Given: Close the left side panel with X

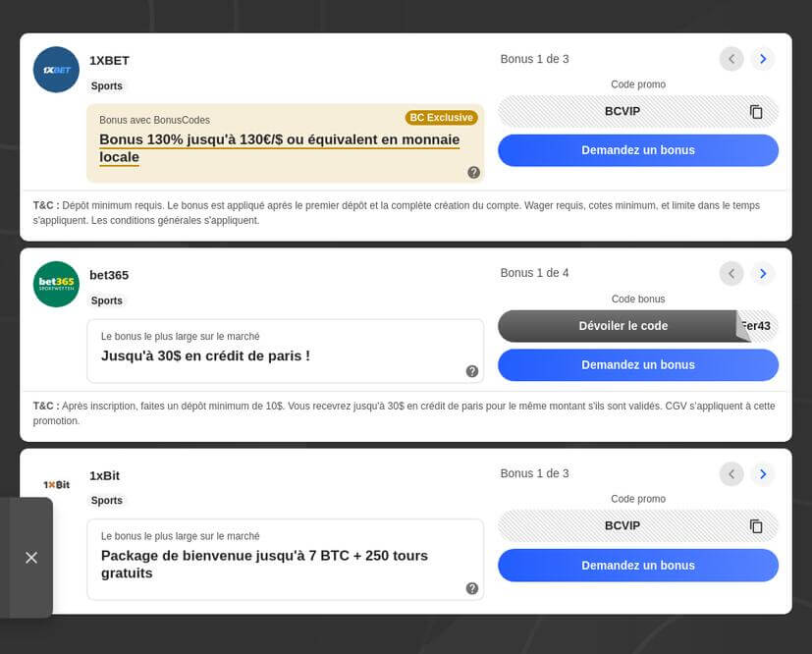Looking at the screenshot, I should (31, 558).
